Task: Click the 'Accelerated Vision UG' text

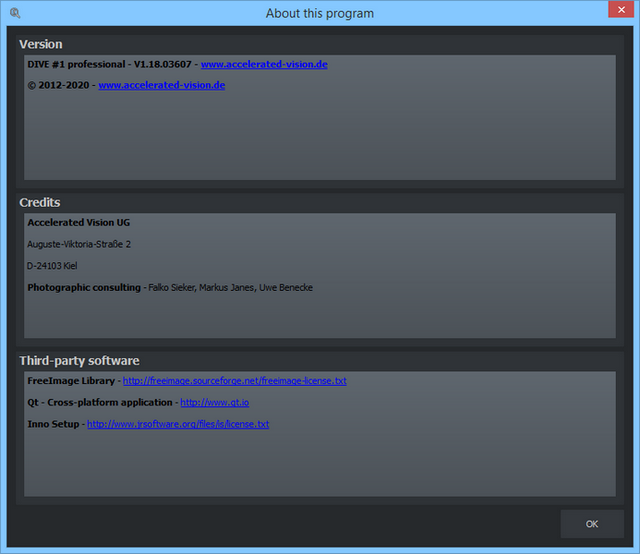Action: [79, 222]
